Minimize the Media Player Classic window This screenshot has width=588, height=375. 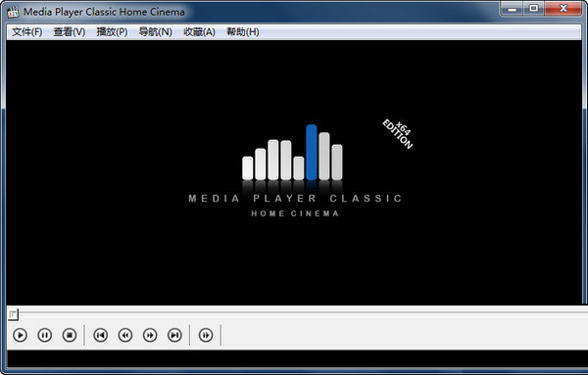coord(513,9)
